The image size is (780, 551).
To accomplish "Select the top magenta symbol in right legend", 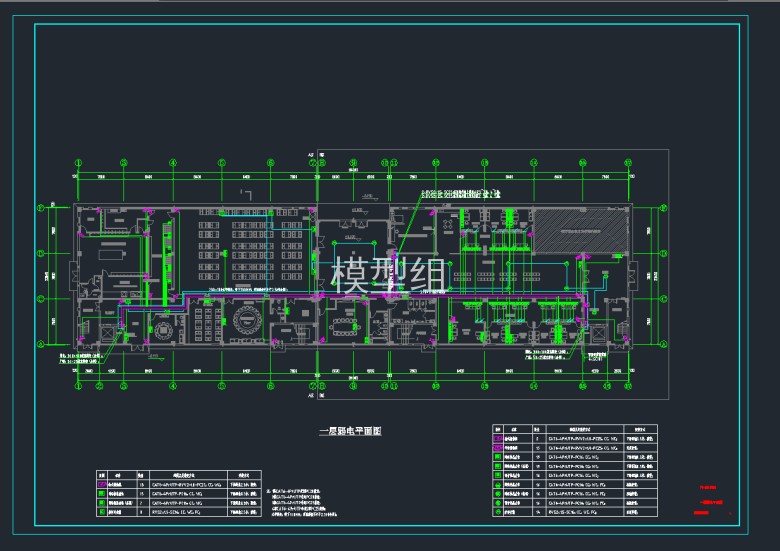I will [498, 438].
